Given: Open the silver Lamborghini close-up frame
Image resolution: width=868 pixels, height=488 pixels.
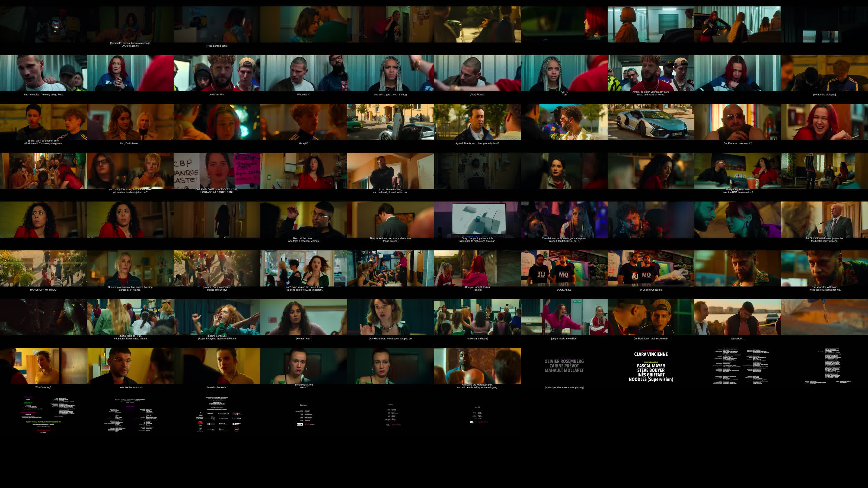Looking at the screenshot, I should 651,122.
